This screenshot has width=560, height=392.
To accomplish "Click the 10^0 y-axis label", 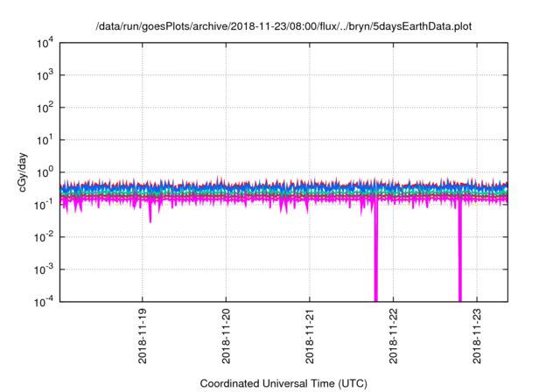I will click(45, 172).
